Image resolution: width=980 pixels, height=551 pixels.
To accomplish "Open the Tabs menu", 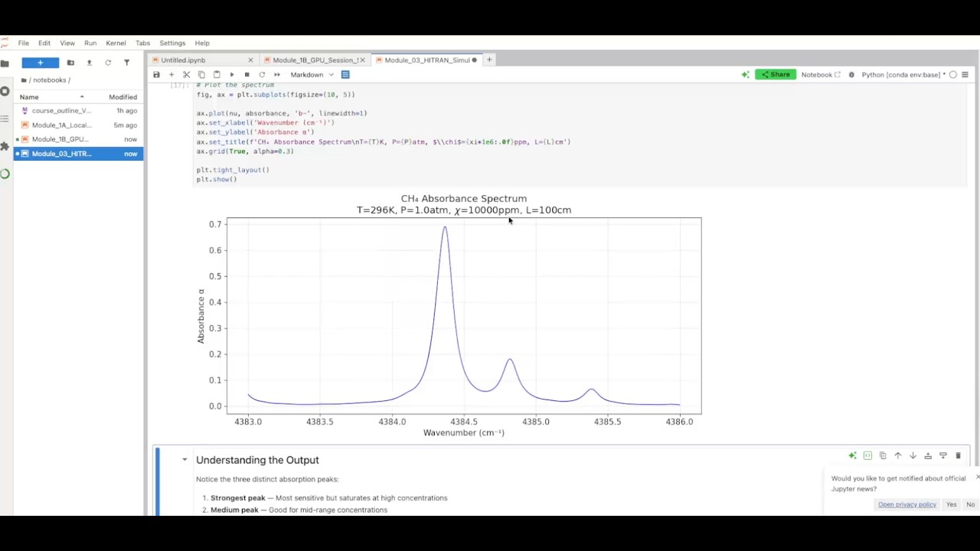I will pos(142,43).
